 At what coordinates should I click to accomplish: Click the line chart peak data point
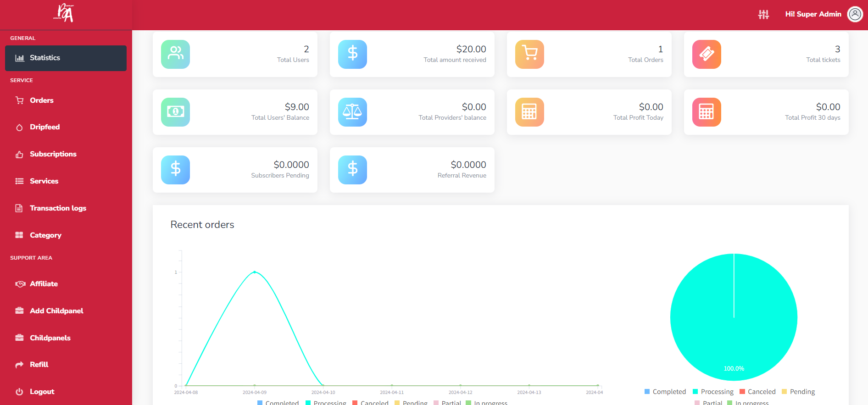click(255, 272)
